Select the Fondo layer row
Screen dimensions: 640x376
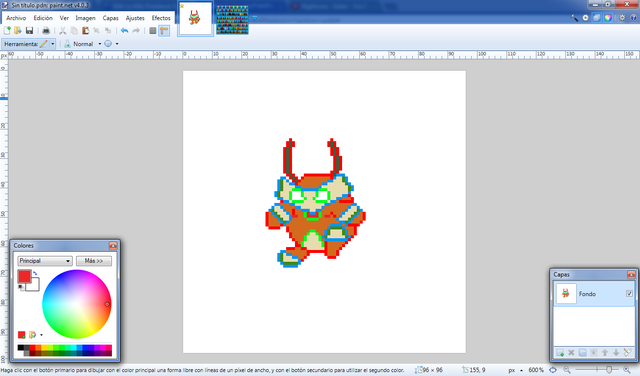coord(594,294)
